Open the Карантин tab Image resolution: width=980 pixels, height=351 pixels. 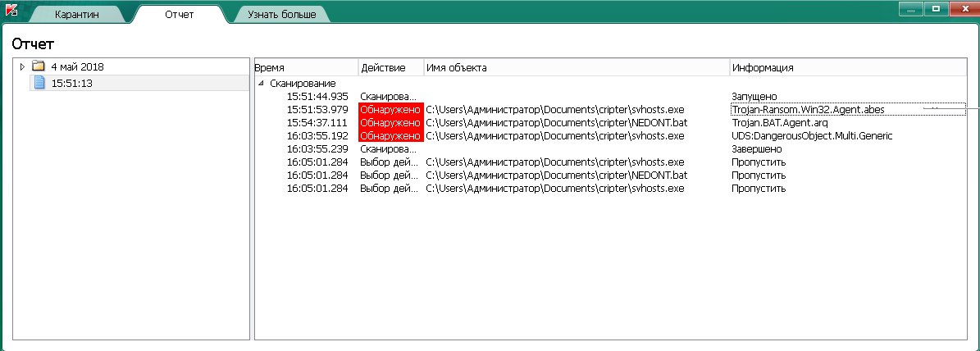pyautogui.click(x=77, y=14)
